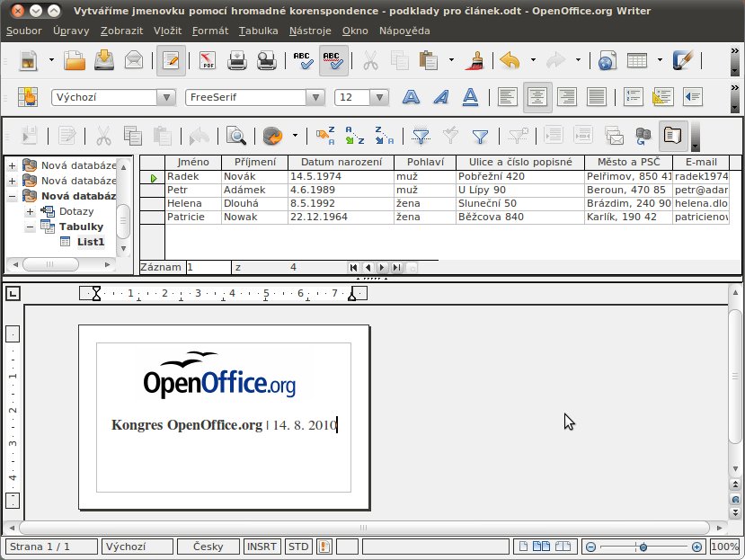Find a record with the magnifier icon
Viewport: 745px width, 560px height.
click(236, 136)
